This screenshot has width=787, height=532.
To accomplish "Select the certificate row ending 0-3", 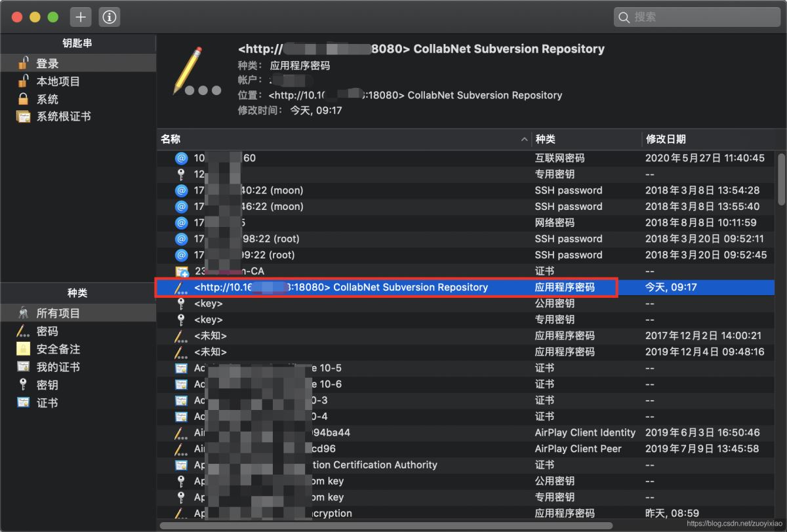I will [x=466, y=400].
